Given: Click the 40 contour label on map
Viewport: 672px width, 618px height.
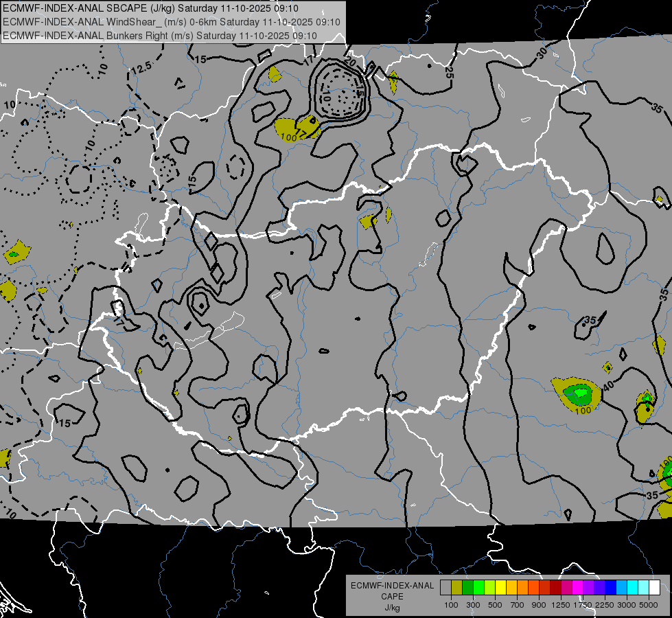Looking at the screenshot, I should click(609, 387).
